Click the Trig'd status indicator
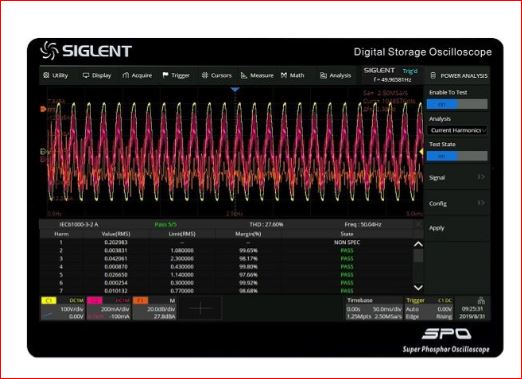The width and height of the screenshot is (522, 379). 410,71
